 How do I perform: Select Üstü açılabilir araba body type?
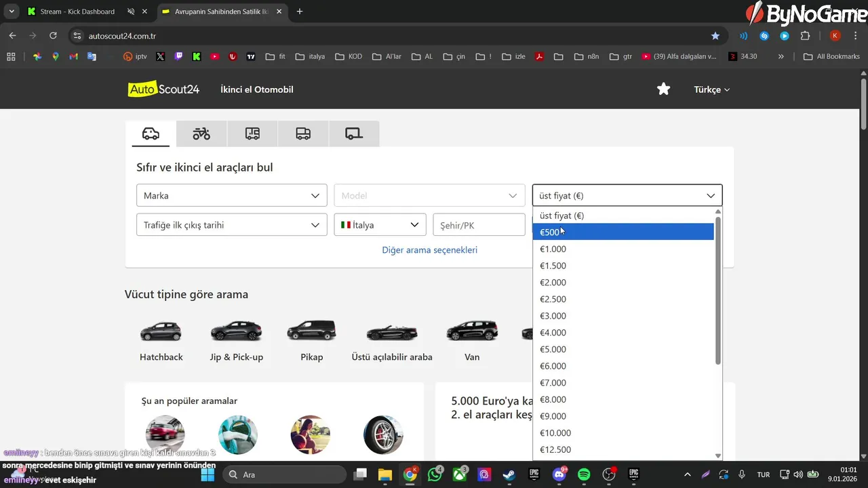pos(392,342)
